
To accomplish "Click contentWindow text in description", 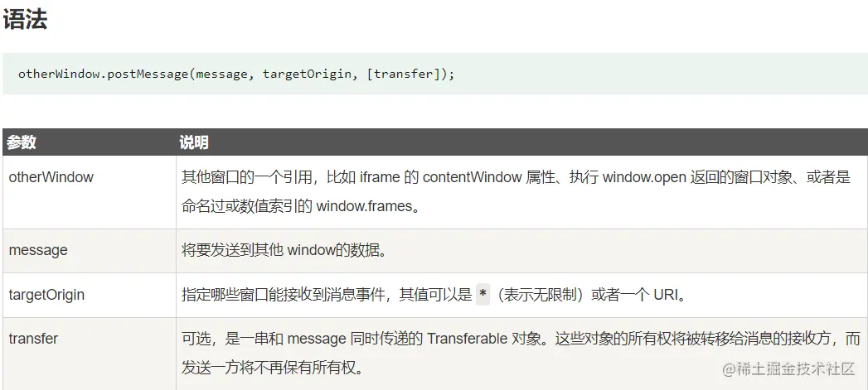I will pos(473,177).
